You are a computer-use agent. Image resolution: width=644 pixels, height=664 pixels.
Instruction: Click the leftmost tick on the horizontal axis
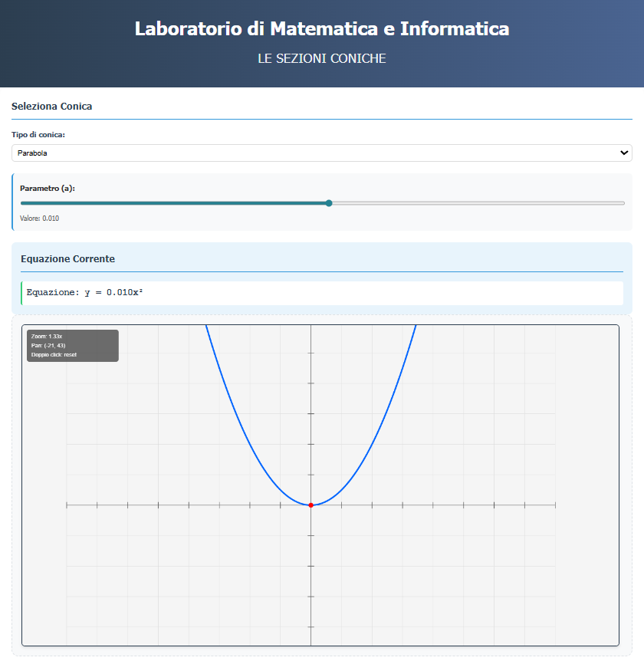pyautogui.click(x=67, y=505)
